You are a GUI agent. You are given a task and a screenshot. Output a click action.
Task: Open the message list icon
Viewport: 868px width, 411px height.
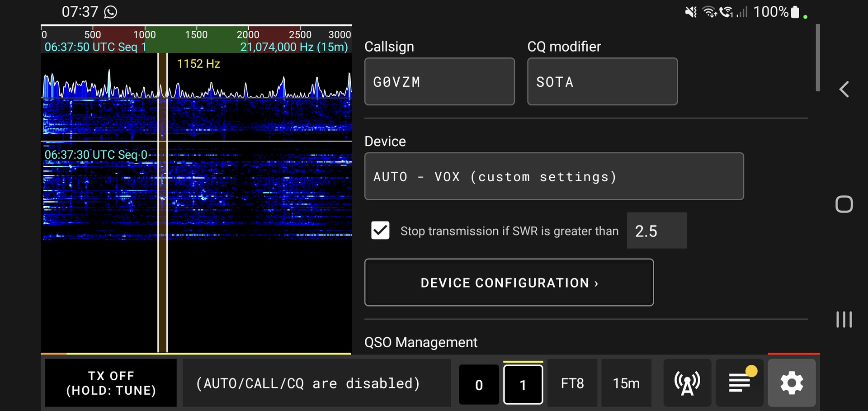[740, 383]
